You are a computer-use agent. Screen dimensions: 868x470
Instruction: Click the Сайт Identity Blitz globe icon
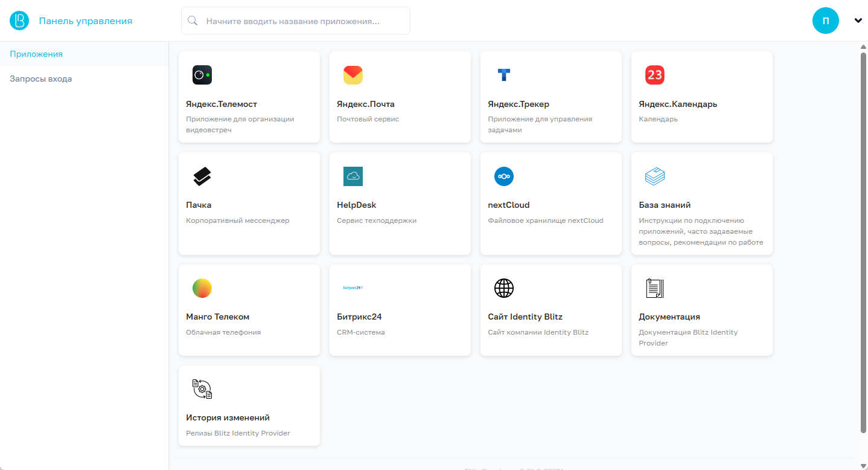tap(504, 288)
